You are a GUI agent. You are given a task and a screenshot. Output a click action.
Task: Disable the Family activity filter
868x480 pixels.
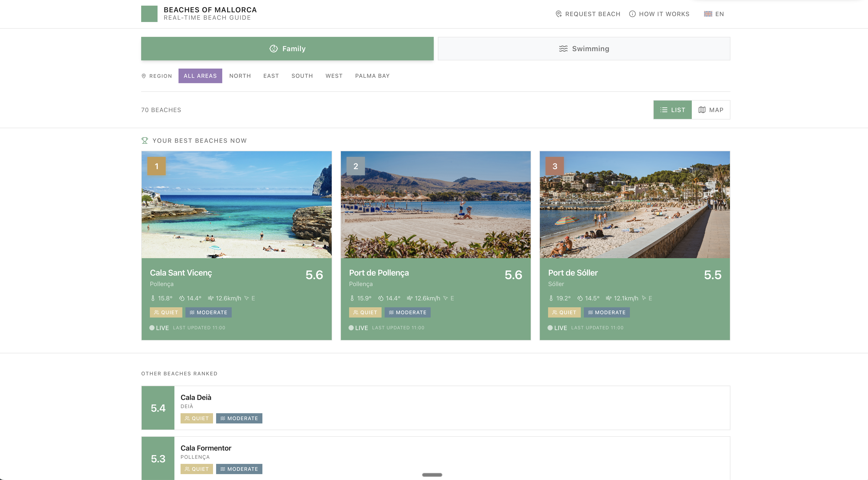pyautogui.click(x=287, y=48)
